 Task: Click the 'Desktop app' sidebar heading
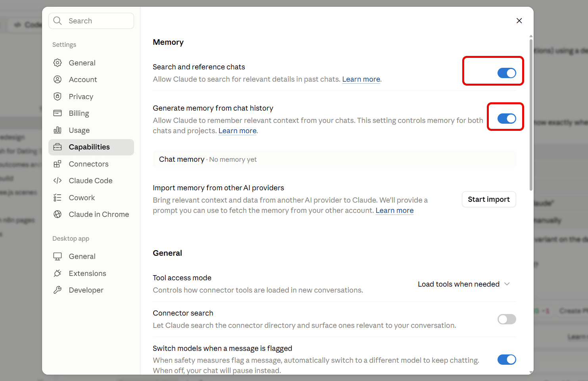pos(71,239)
